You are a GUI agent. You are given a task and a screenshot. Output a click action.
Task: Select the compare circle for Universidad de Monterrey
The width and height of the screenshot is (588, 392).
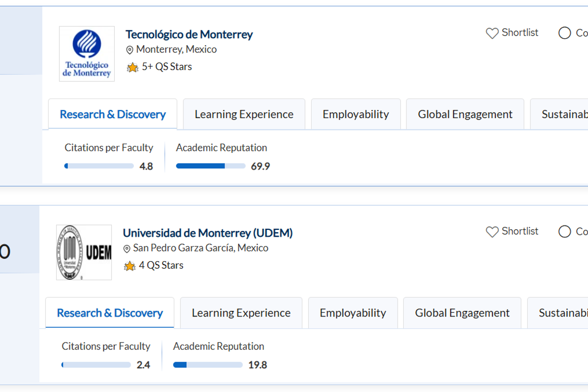(564, 232)
